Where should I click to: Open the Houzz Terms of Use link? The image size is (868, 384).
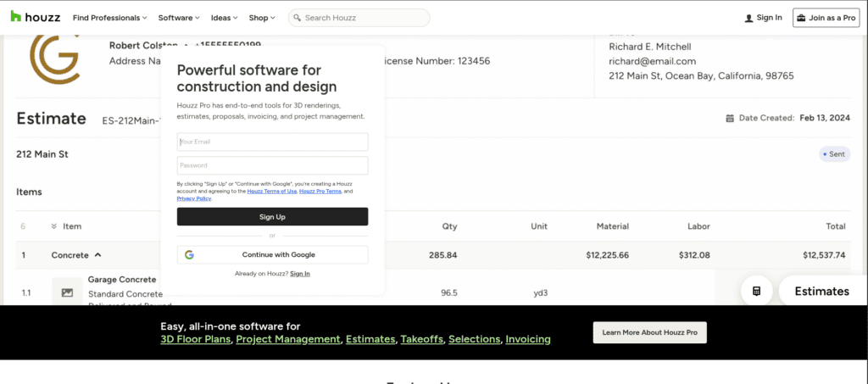tap(272, 191)
